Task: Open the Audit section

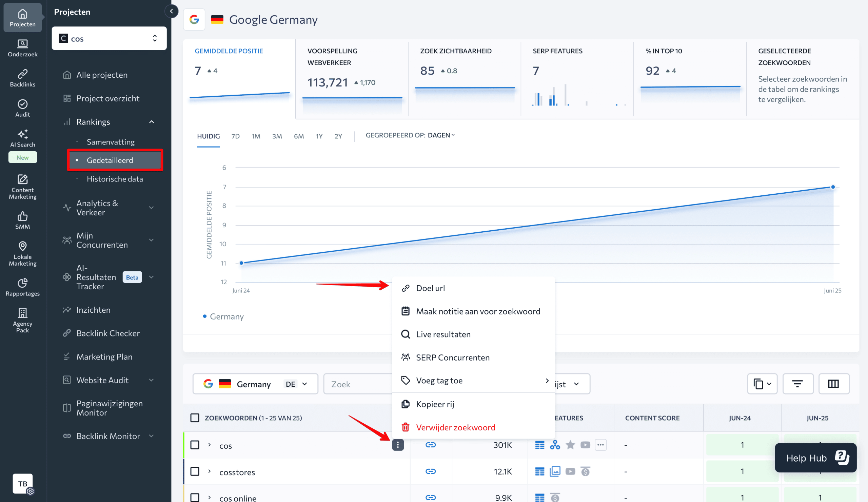Action: (22, 108)
